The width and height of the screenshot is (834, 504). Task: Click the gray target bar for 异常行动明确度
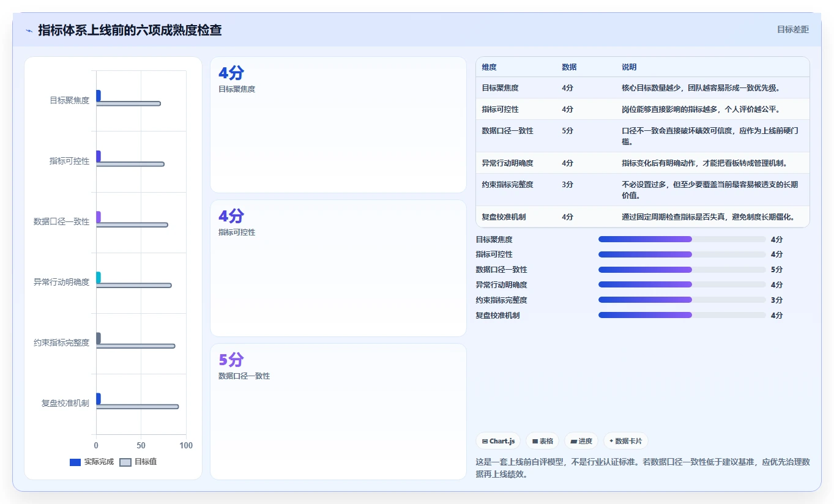134,285
